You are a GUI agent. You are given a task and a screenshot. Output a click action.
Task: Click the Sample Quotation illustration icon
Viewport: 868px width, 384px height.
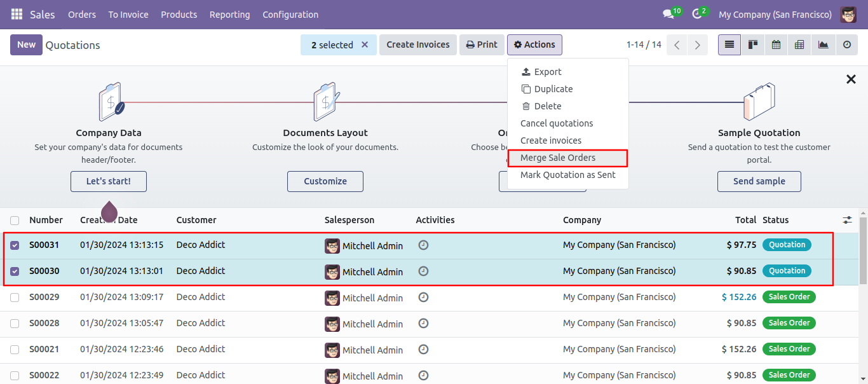click(759, 102)
